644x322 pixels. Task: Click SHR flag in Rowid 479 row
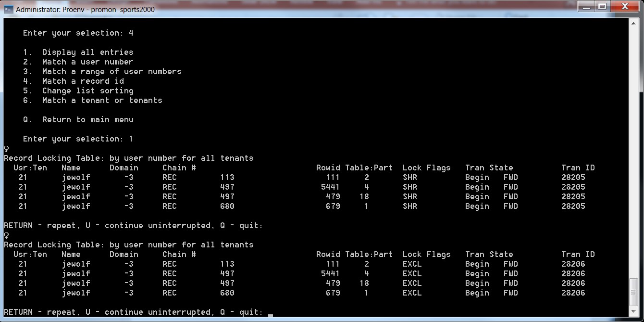(x=410, y=196)
